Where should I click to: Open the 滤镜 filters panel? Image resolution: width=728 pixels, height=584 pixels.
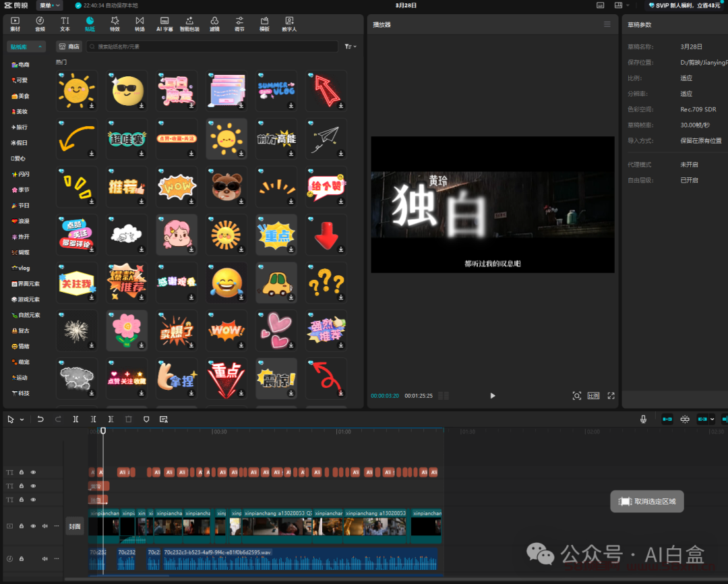click(214, 24)
